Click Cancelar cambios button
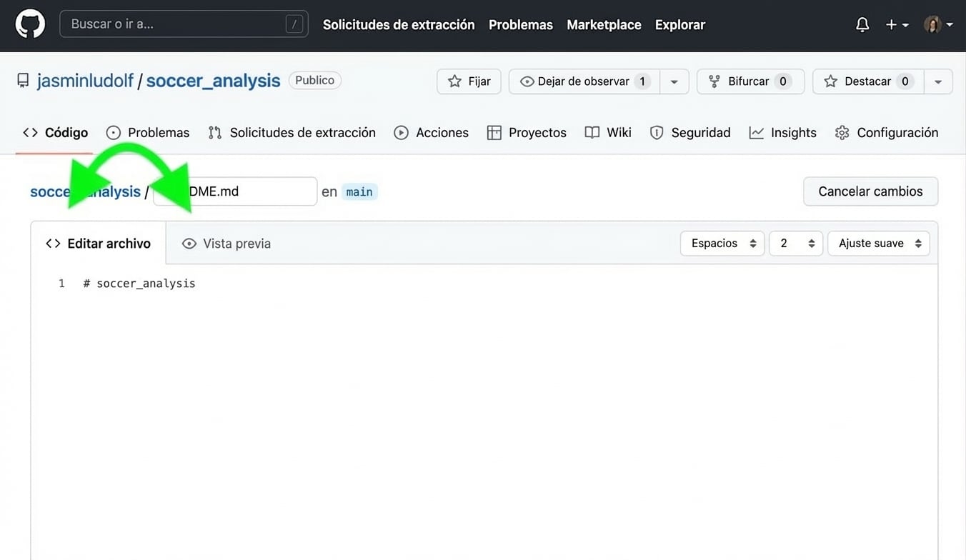Viewport: 966px width, 560px height. (870, 191)
